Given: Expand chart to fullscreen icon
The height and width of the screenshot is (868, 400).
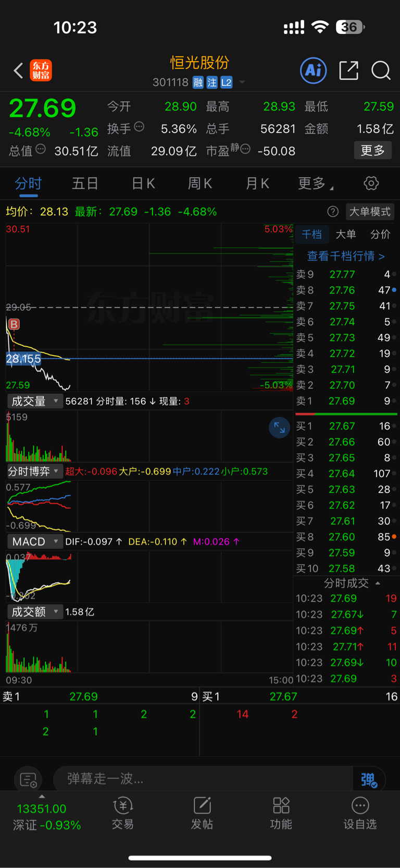Looking at the screenshot, I should [x=279, y=427].
